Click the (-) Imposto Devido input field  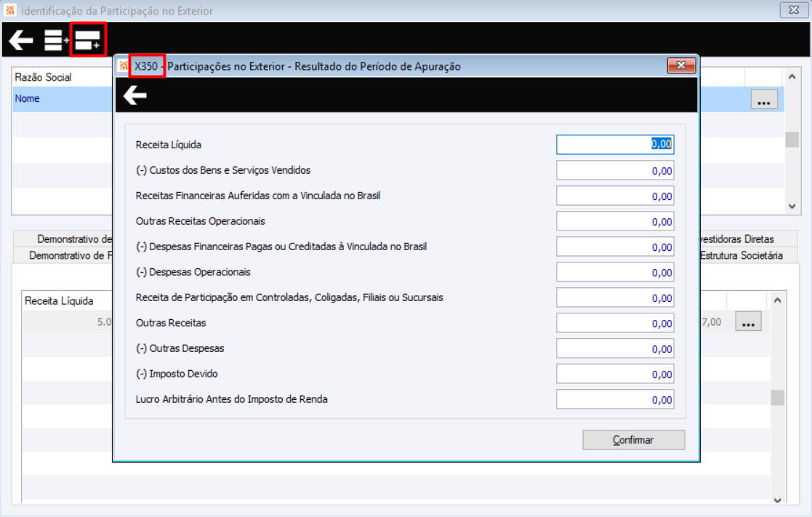pos(615,374)
